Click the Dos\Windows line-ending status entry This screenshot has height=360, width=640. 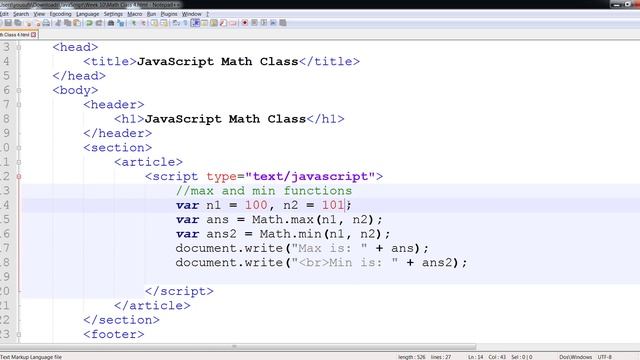(x=576, y=357)
